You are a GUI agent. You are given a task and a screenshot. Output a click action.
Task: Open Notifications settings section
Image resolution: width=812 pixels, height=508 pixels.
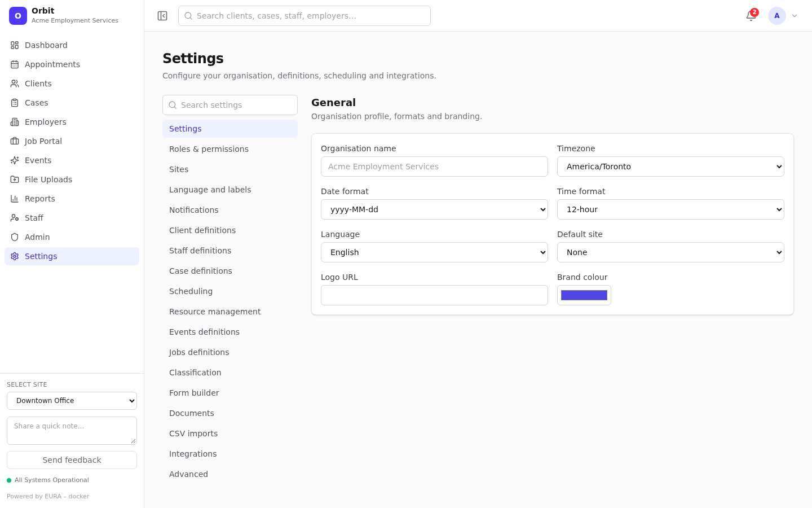click(x=230, y=210)
